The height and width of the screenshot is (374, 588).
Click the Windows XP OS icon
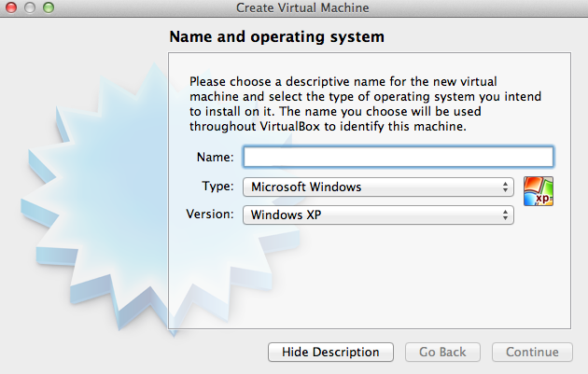coord(539,191)
